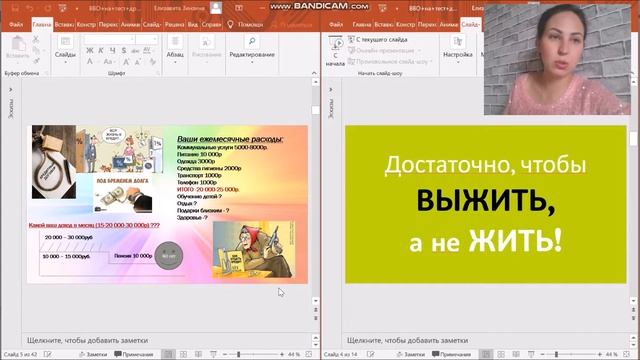Click С текущего слайда button
This screenshot has height=360, width=640.
point(378,40)
